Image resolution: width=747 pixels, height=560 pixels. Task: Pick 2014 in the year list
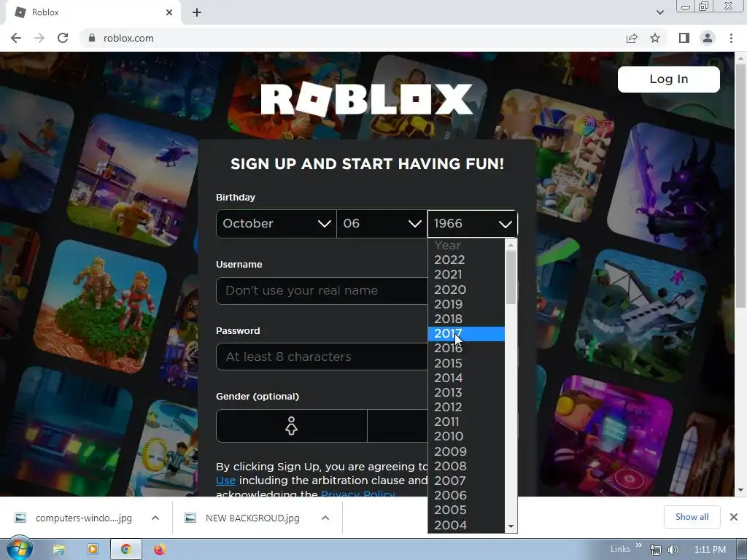[x=466, y=378]
